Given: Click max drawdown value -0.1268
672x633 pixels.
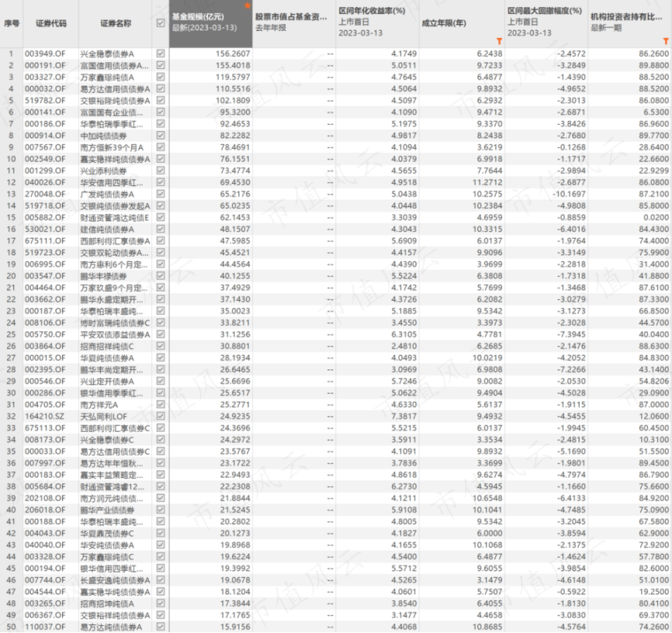Looking at the screenshot, I should pos(571,147).
